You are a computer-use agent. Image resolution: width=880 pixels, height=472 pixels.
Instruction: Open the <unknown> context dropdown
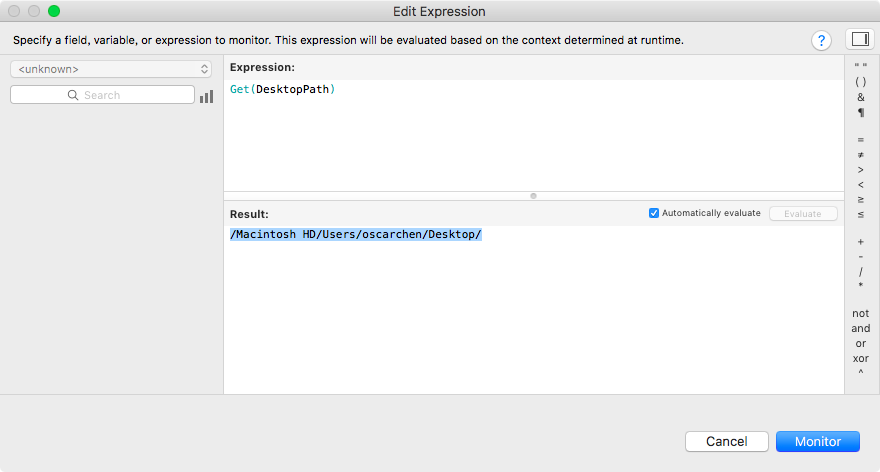tap(111, 69)
